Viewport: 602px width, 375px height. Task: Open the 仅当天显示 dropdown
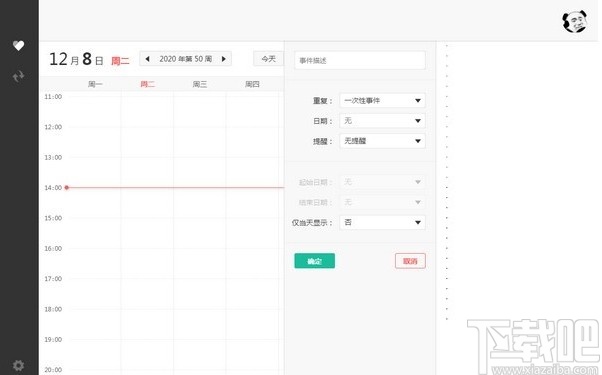[x=382, y=222]
